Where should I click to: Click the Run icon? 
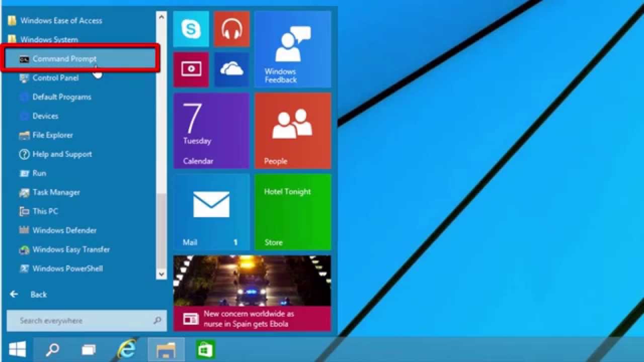24,173
